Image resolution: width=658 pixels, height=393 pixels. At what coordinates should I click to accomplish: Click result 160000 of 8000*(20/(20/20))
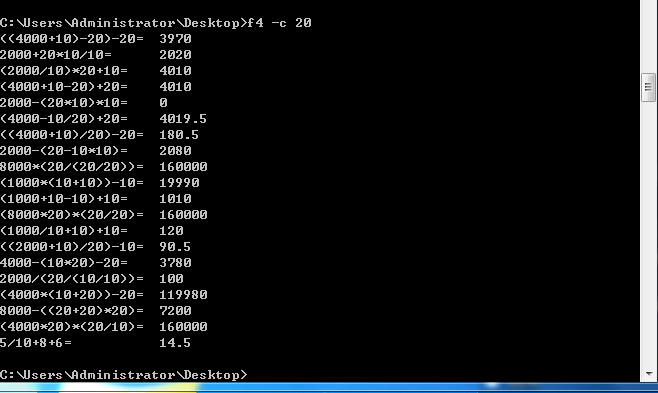(x=183, y=167)
